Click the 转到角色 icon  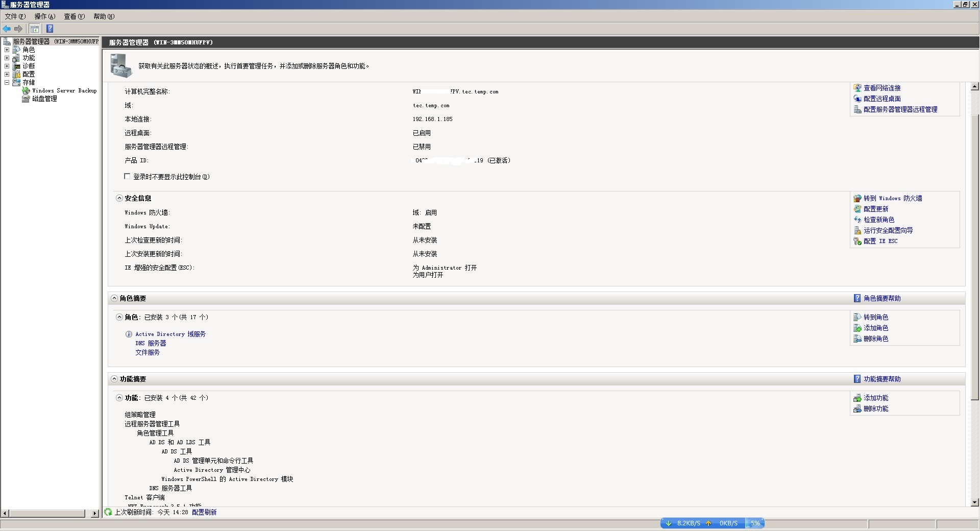[857, 317]
